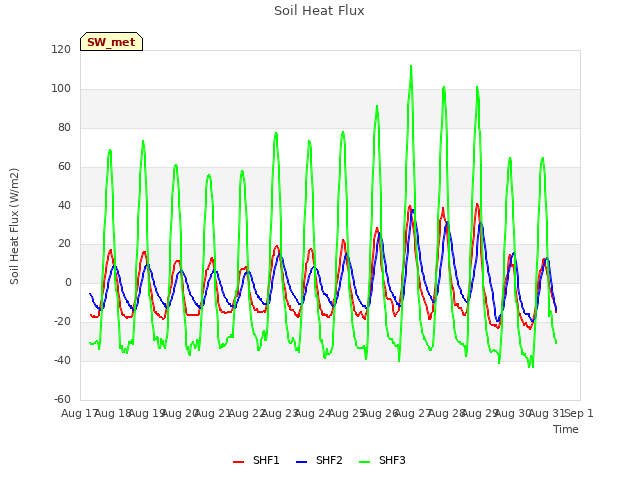Image resolution: width=640 pixels, height=480 pixels.
Task: Click the 'Soil Heat Flux (W/m2)' axis label
Action: click(14, 226)
